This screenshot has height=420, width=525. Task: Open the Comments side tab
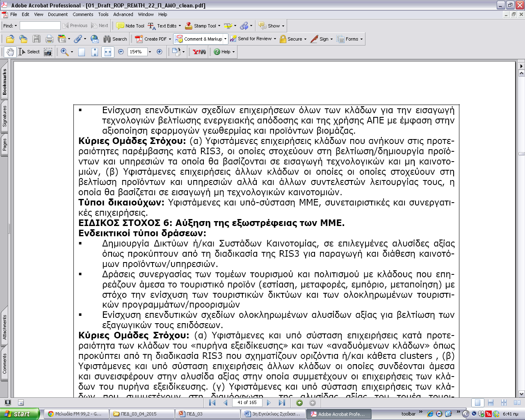coord(5,364)
